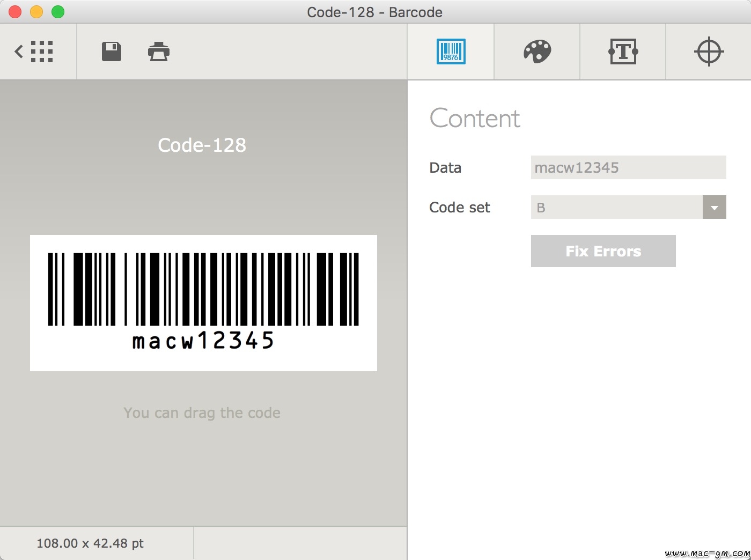Select the barcode preview image
Screen dimensions: 751x560
click(203, 303)
